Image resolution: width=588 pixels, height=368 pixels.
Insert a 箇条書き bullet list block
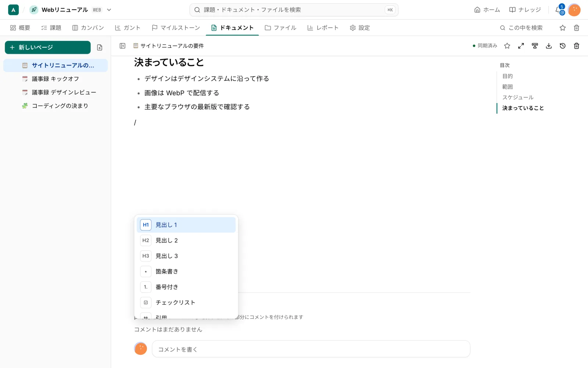tap(186, 272)
